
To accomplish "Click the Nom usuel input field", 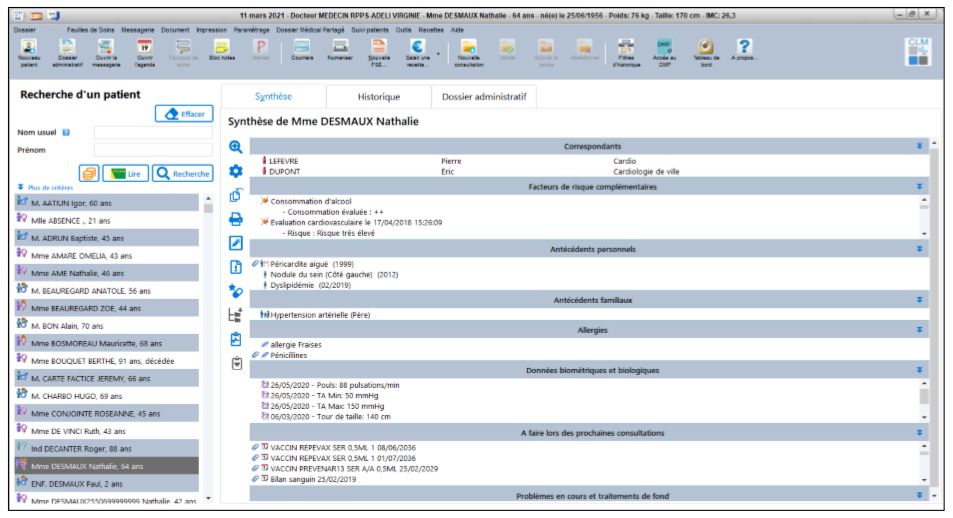I will tap(152, 132).
